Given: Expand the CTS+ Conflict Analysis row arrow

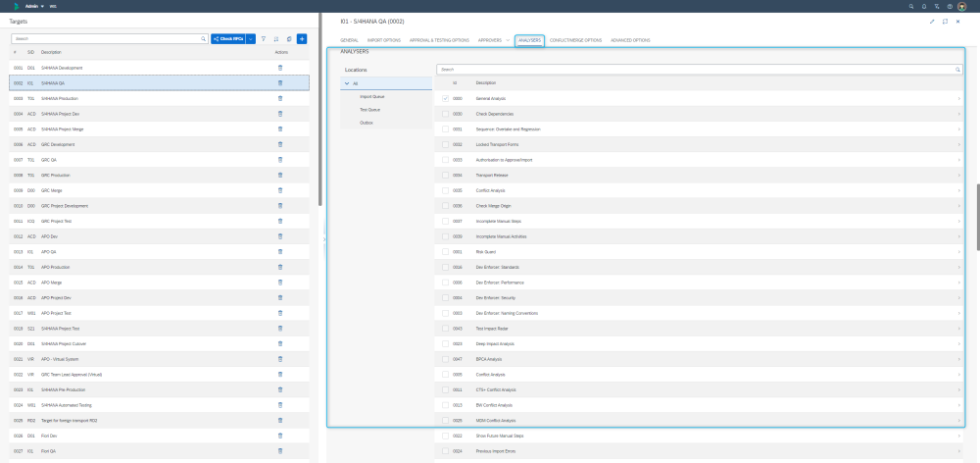Looking at the screenshot, I should pos(958,389).
